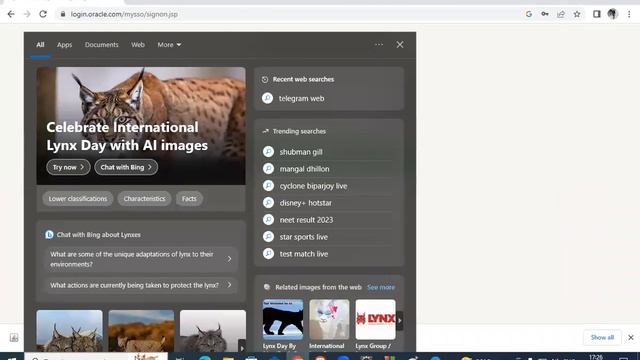Open the Lynx Day By related image
This screenshot has width=640, height=360.
pyautogui.click(x=283, y=320)
